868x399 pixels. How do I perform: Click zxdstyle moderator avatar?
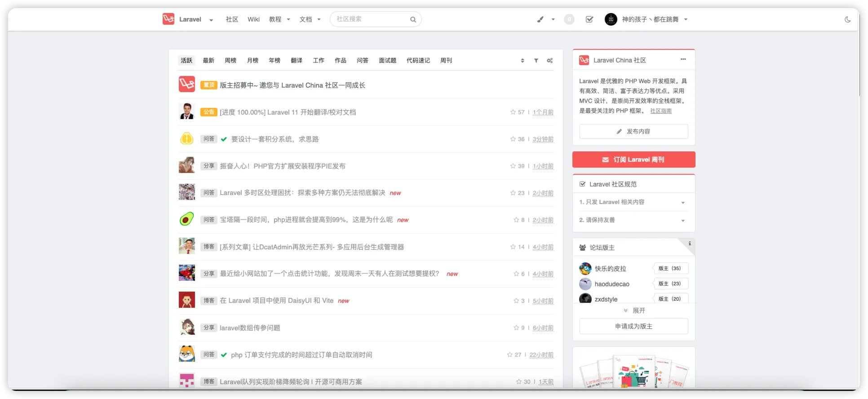[x=585, y=298]
